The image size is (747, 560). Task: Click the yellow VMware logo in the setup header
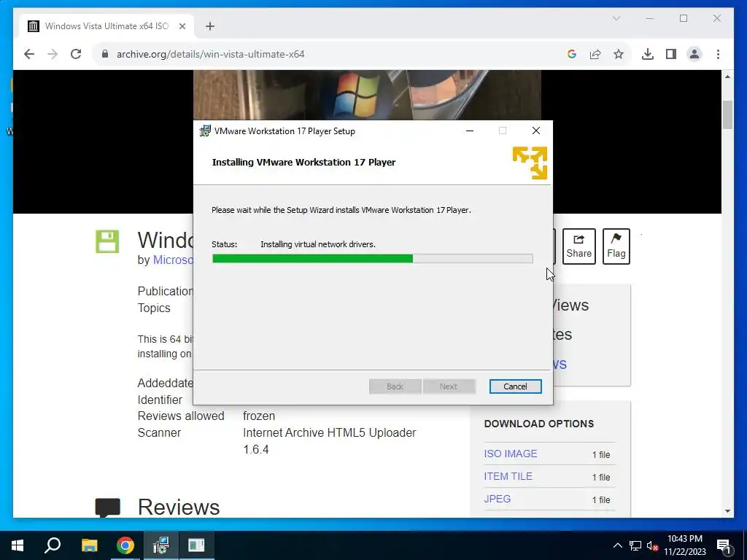[530, 163]
